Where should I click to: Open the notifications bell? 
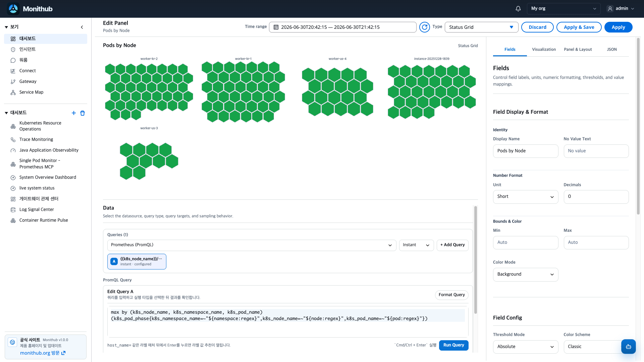518,9
